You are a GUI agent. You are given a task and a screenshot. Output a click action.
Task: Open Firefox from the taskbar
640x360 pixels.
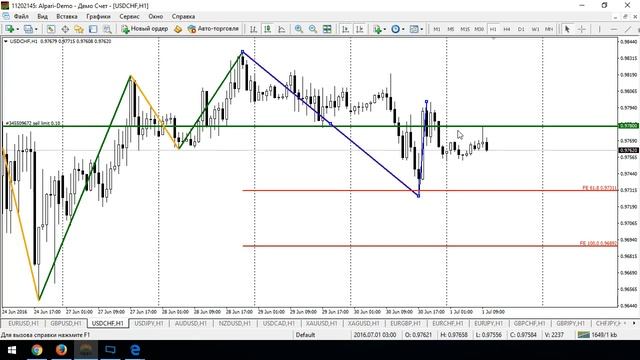61,350
